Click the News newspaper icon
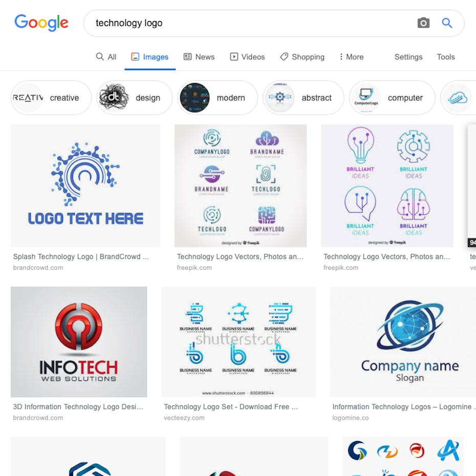Viewport: 476px width, 476px height. (188, 57)
